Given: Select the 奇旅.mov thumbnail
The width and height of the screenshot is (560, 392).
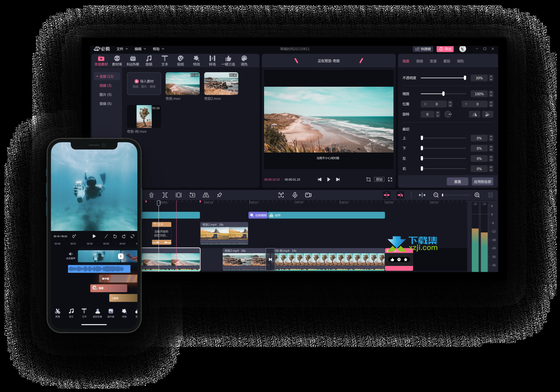Looking at the screenshot, I should [x=183, y=84].
